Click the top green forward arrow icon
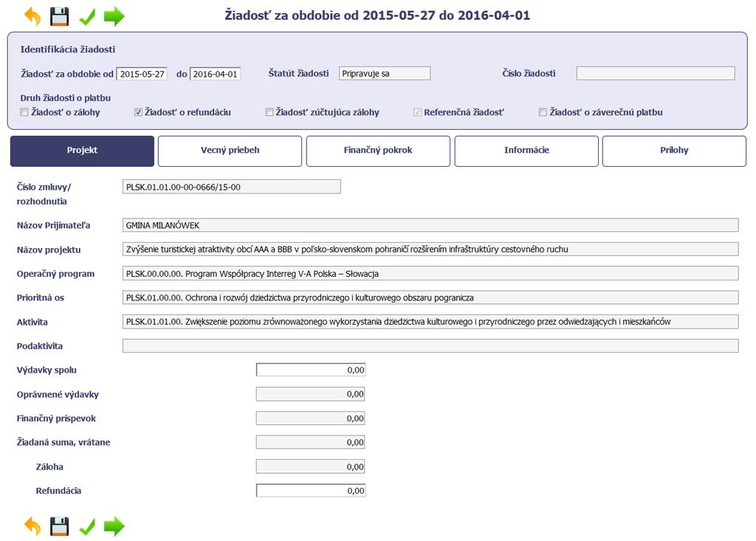756x541 pixels. tap(114, 17)
